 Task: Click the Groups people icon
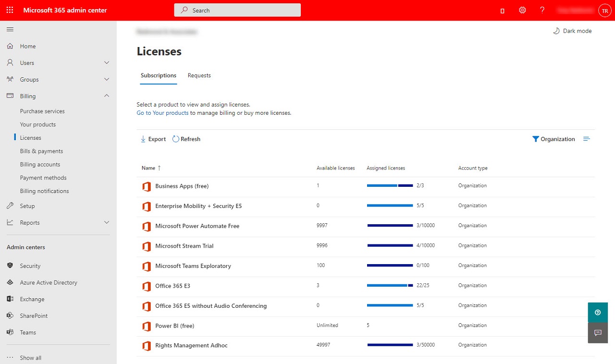click(x=10, y=79)
